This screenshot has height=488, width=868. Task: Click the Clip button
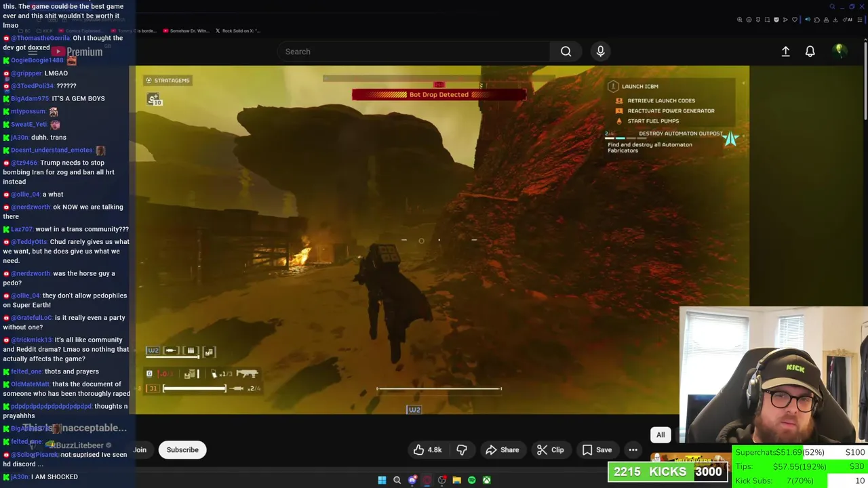pos(550,450)
